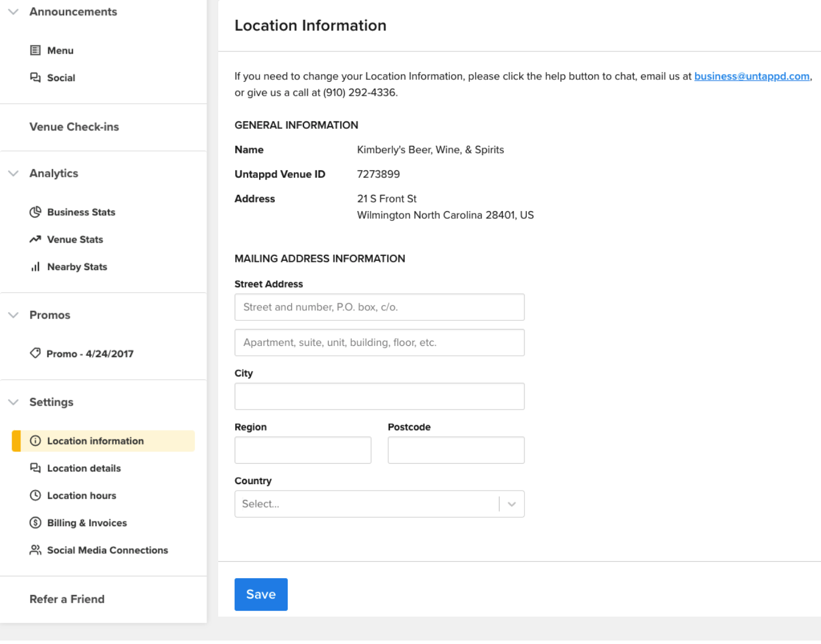Image resolution: width=821 pixels, height=644 pixels.
Task: Click the address line 21 S Front St
Action: 387,198
